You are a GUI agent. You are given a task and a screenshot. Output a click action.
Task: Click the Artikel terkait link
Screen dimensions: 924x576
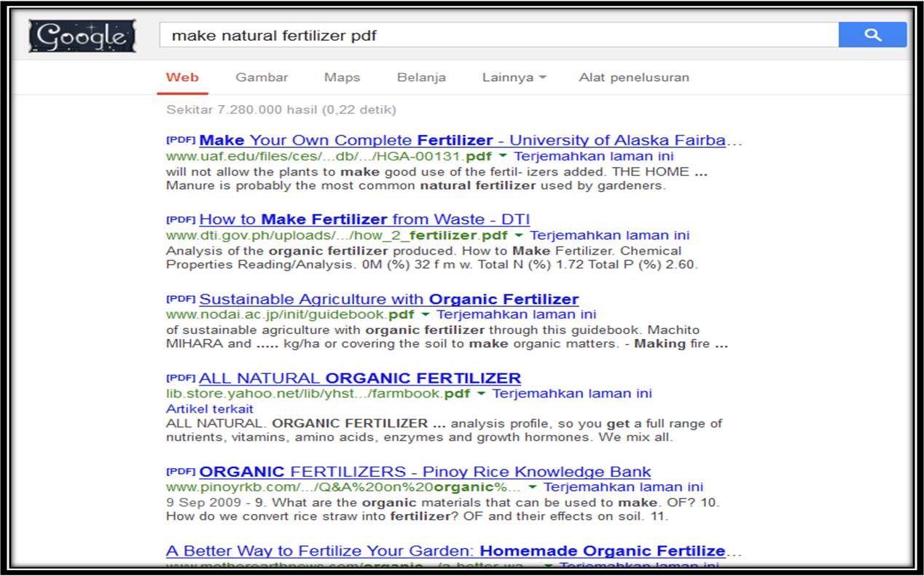coord(210,409)
